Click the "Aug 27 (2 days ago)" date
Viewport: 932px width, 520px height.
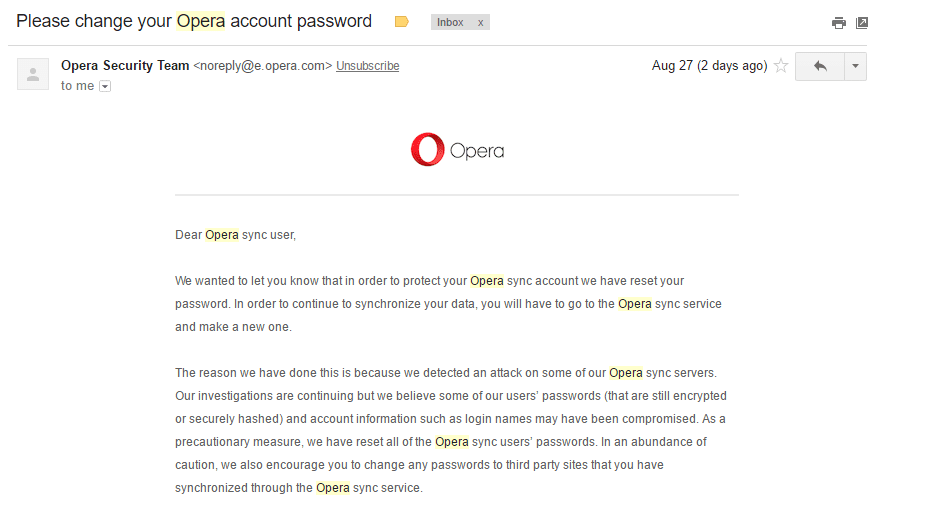[x=709, y=65]
